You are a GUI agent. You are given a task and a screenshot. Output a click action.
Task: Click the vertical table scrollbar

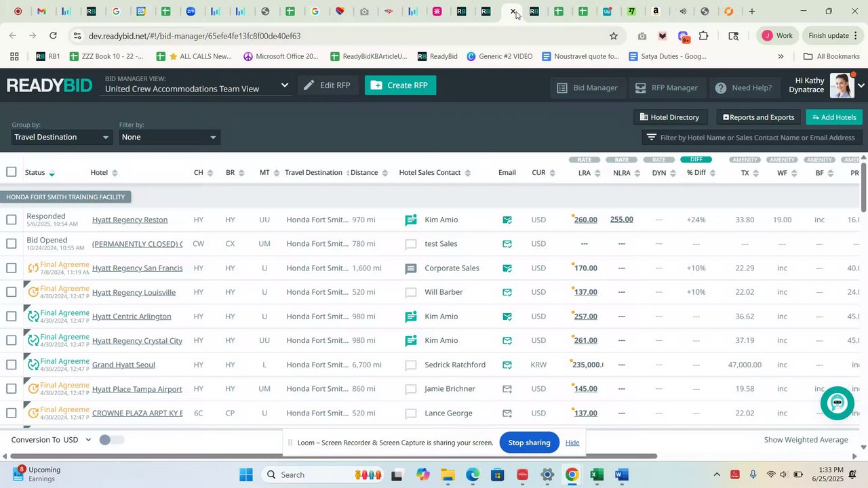point(863,187)
